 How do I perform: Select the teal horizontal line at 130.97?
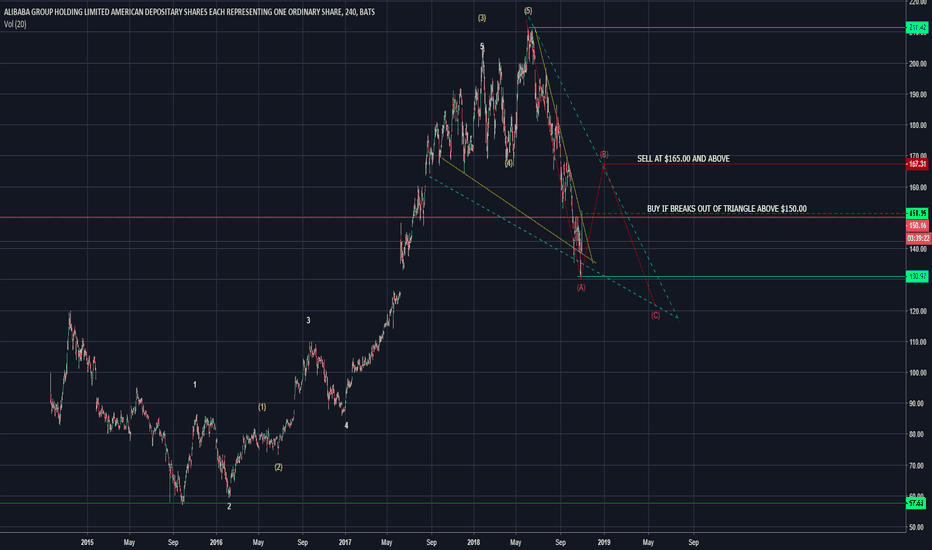743,276
